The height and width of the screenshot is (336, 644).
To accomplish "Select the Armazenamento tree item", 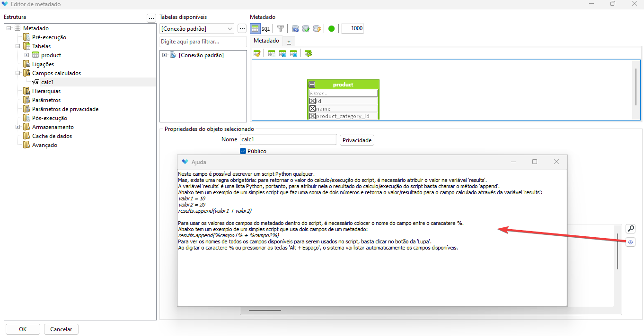I will click(x=53, y=127).
